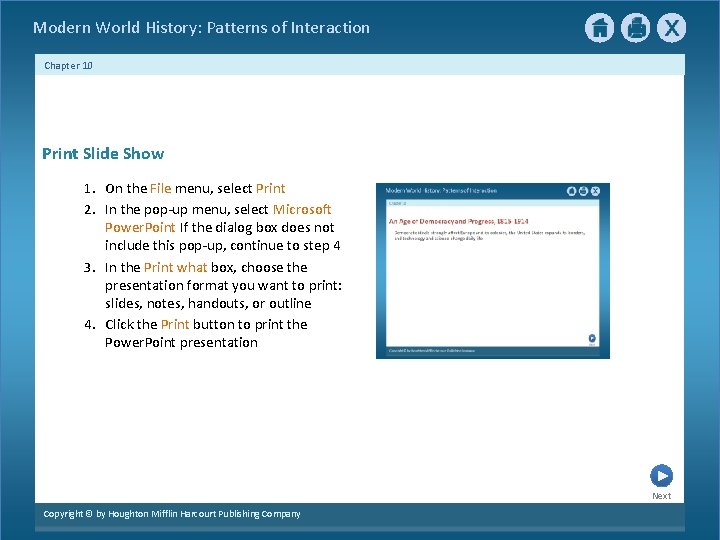Open the sample slide thumbnail image

(493, 270)
